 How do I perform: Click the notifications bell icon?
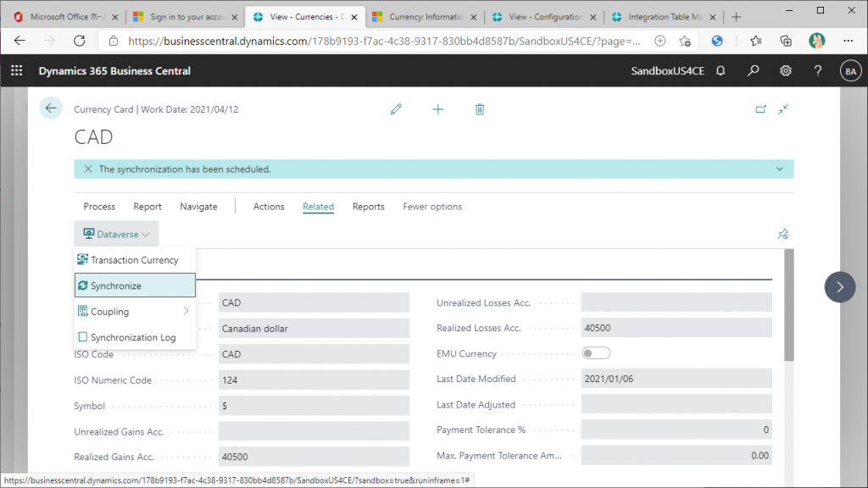[721, 71]
